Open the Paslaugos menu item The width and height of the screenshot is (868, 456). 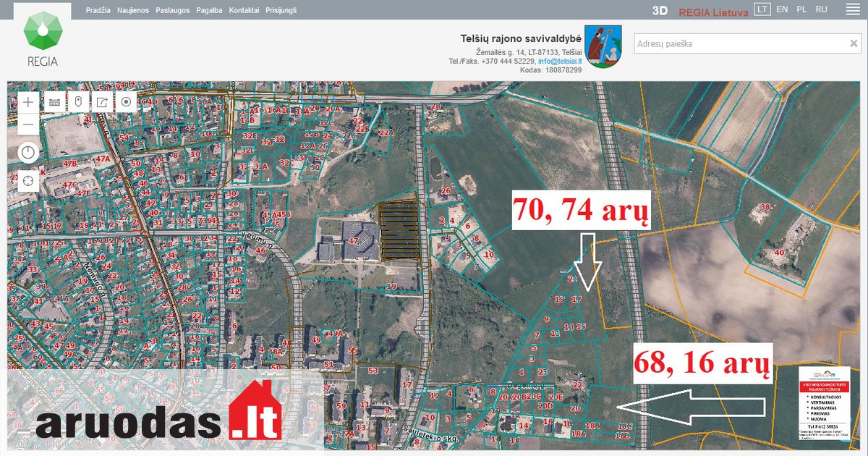point(172,10)
